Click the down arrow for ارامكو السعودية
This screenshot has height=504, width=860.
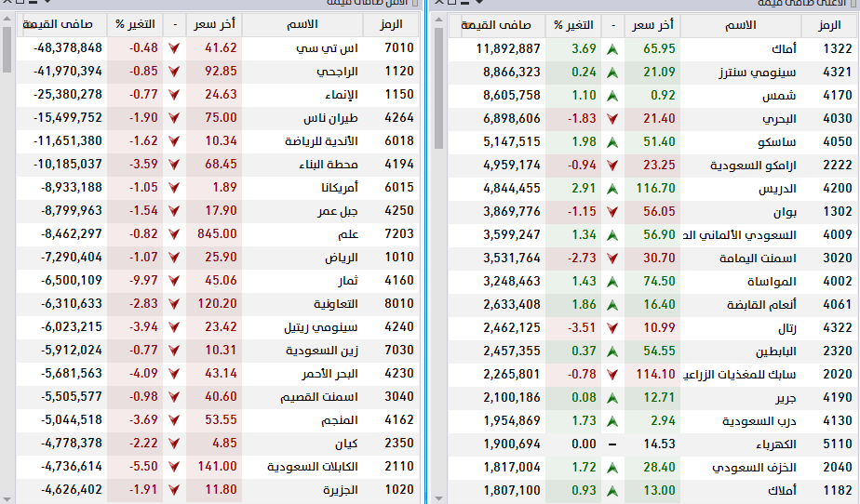point(612,166)
